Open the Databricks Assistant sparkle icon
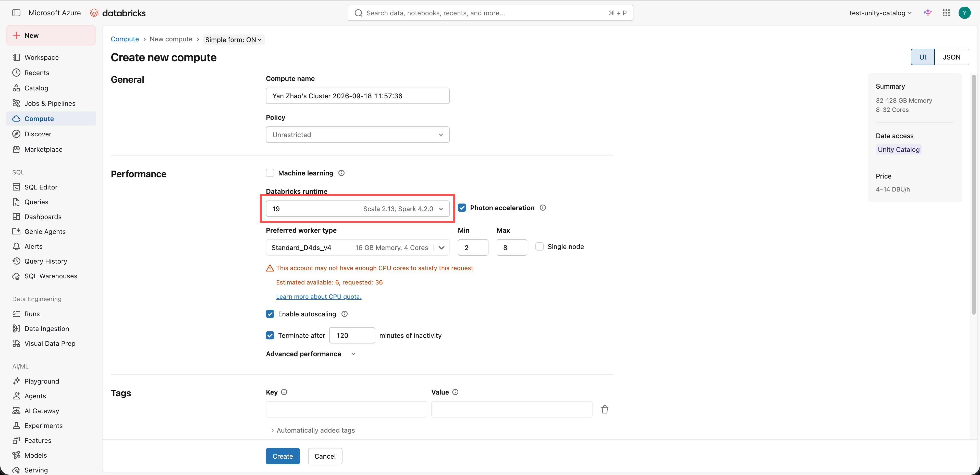 point(928,13)
